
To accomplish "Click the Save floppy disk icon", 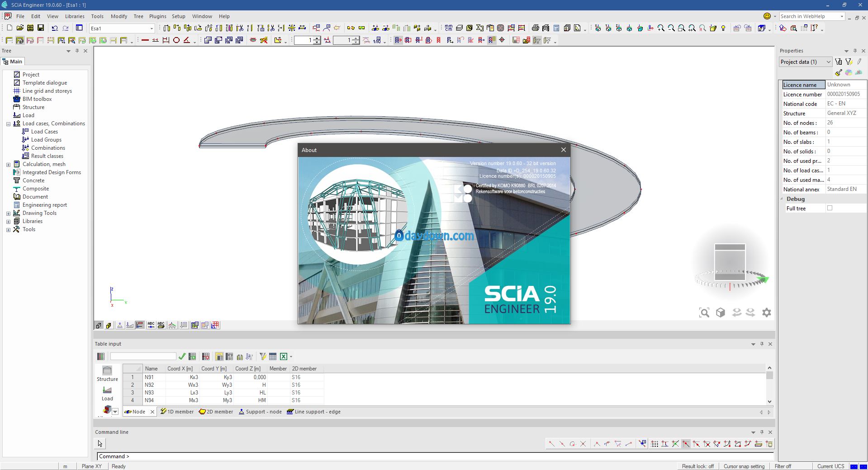I will (41, 28).
